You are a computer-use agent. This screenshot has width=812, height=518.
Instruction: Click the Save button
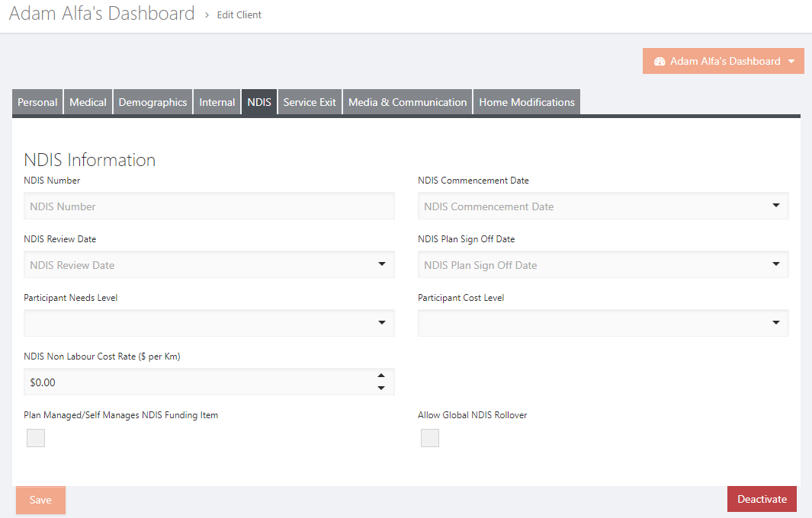[x=40, y=500]
